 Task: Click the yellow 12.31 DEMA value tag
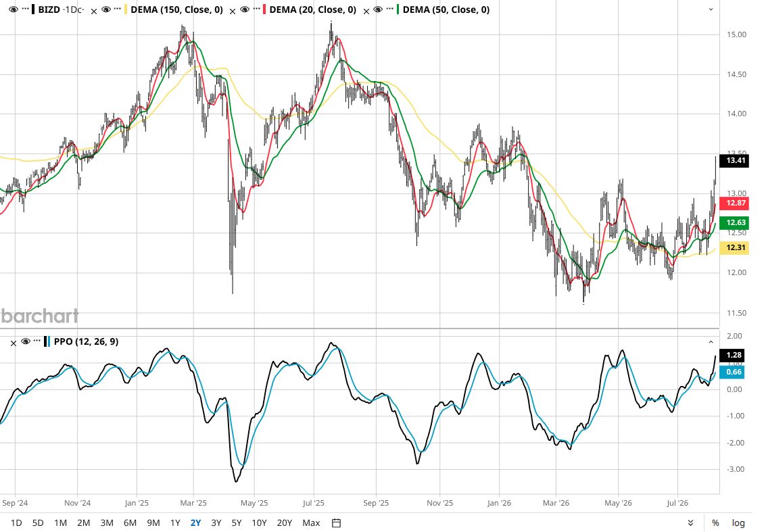734,247
